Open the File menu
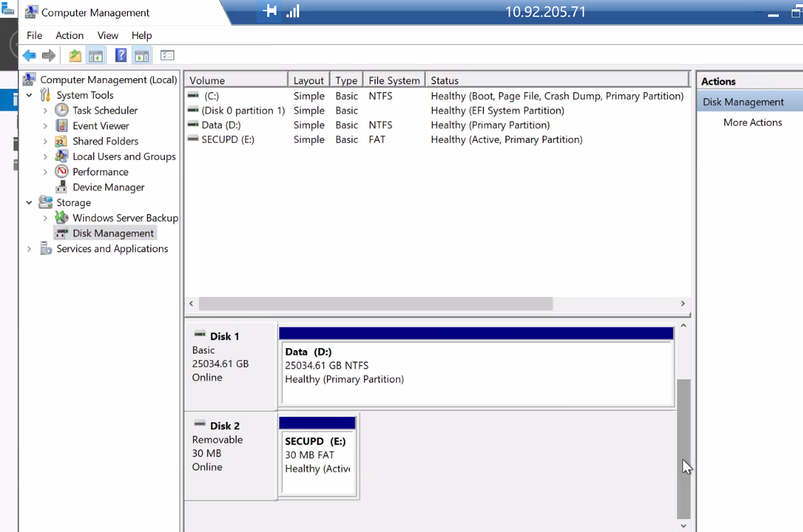The height and width of the screenshot is (532, 803). click(x=34, y=36)
